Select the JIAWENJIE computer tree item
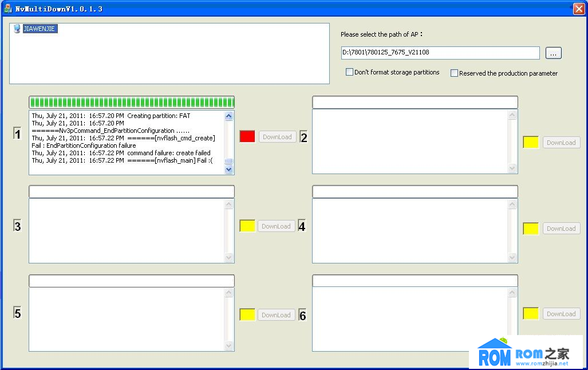This screenshot has width=588, height=370. tap(40, 29)
